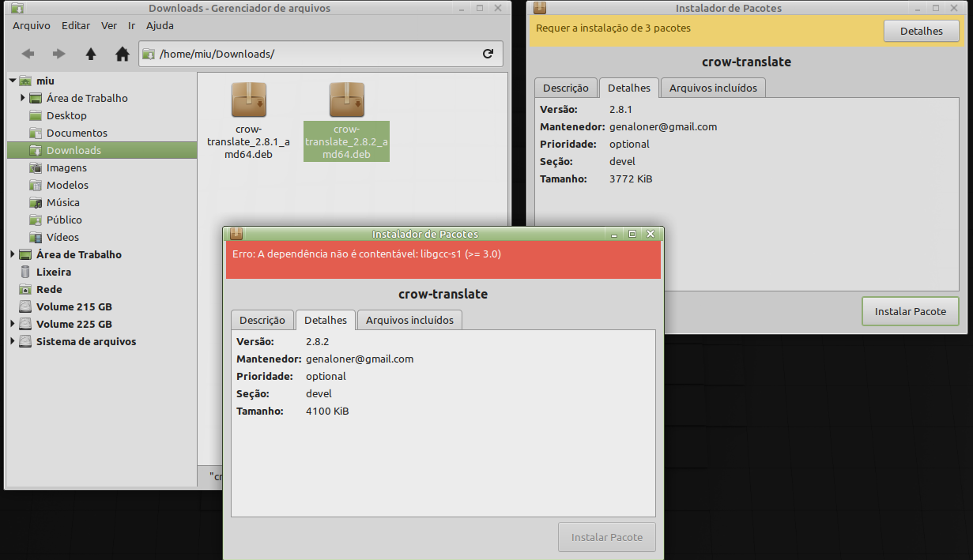This screenshot has height=560, width=973.
Task: Click package icon in front Instalador titlebar
Action: pyautogui.click(x=236, y=234)
